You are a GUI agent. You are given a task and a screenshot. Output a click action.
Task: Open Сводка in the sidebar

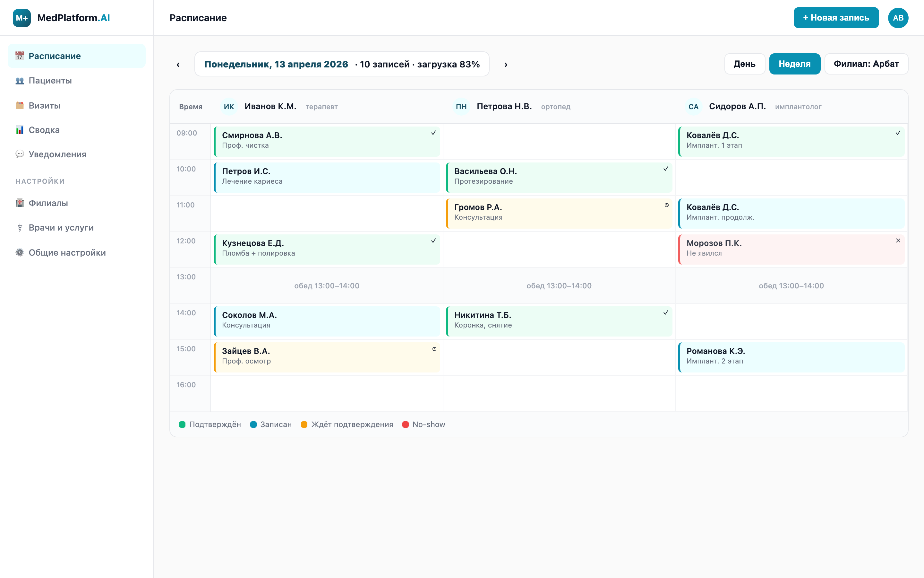pyautogui.click(x=77, y=130)
